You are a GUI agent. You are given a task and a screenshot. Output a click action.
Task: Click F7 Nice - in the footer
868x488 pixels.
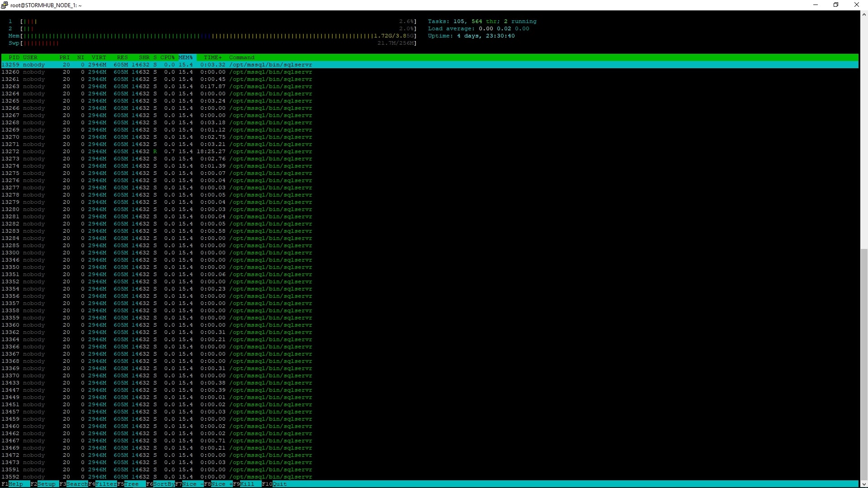tap(189, 484)
